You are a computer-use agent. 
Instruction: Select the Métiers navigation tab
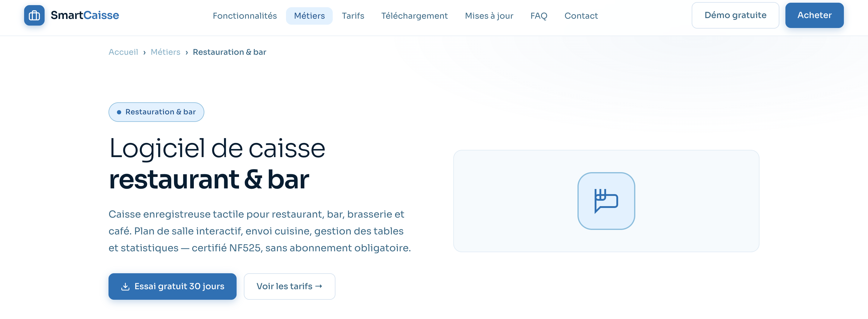click(x=309, y=16)
